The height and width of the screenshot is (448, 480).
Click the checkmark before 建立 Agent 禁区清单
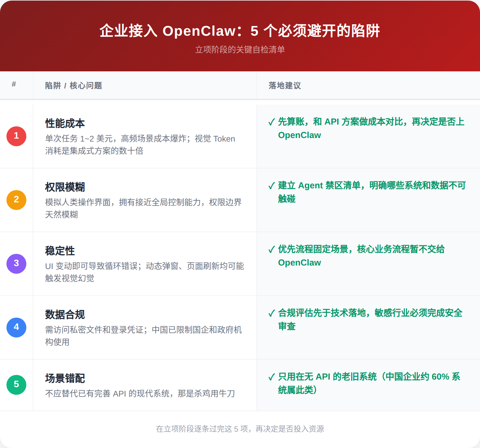coord(272,186)
